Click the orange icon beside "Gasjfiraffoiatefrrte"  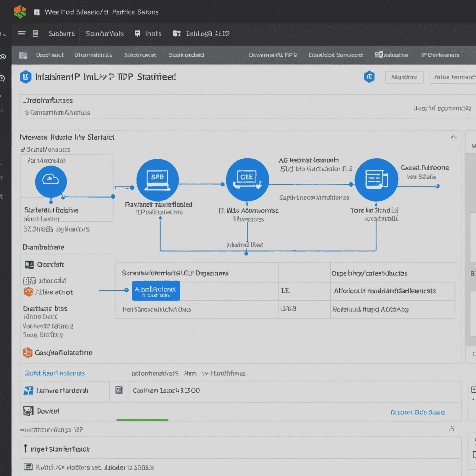click(28, 352)
